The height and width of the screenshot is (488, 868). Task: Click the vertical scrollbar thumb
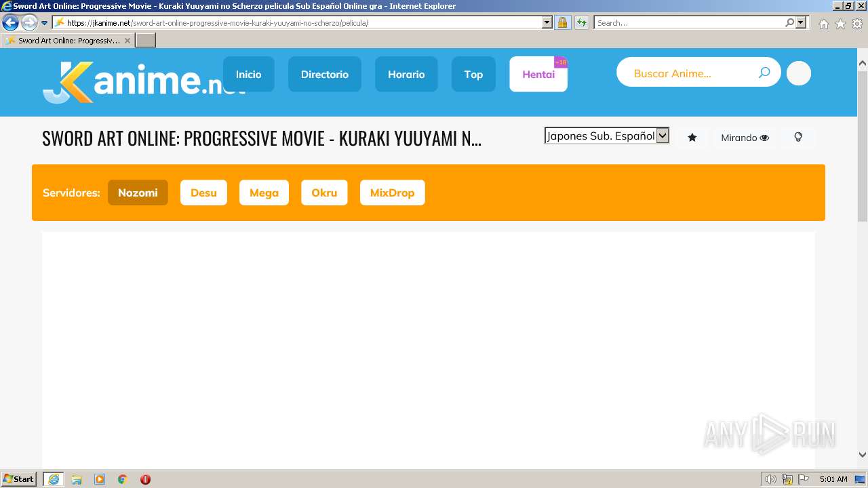(863, 145)
